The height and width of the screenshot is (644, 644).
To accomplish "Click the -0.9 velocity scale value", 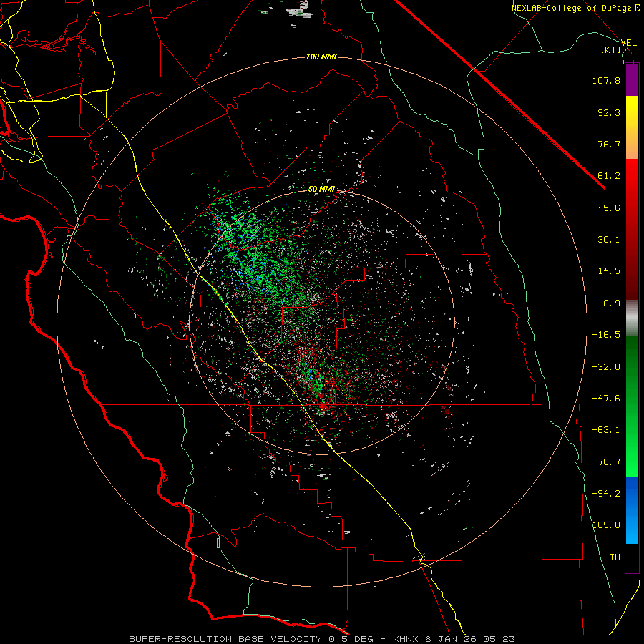I will click(609, 303).
